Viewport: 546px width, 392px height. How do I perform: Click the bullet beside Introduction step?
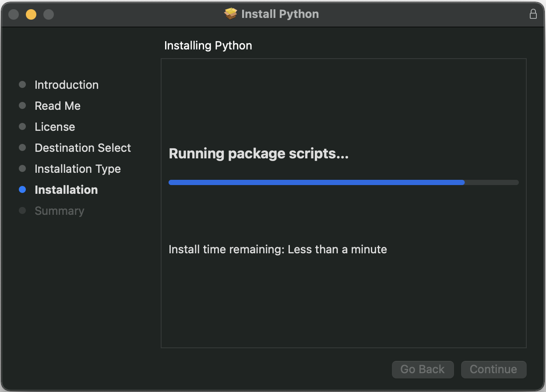[x=22, y=84]
